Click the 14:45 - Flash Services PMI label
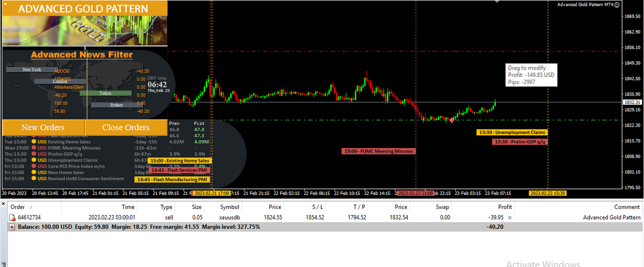Viewport: 644px width, 267px height. click(x=179, y=170)
